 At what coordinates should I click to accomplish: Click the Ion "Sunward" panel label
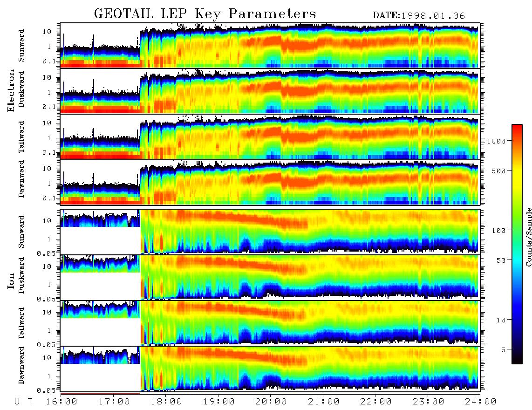[x=21, y=232]
